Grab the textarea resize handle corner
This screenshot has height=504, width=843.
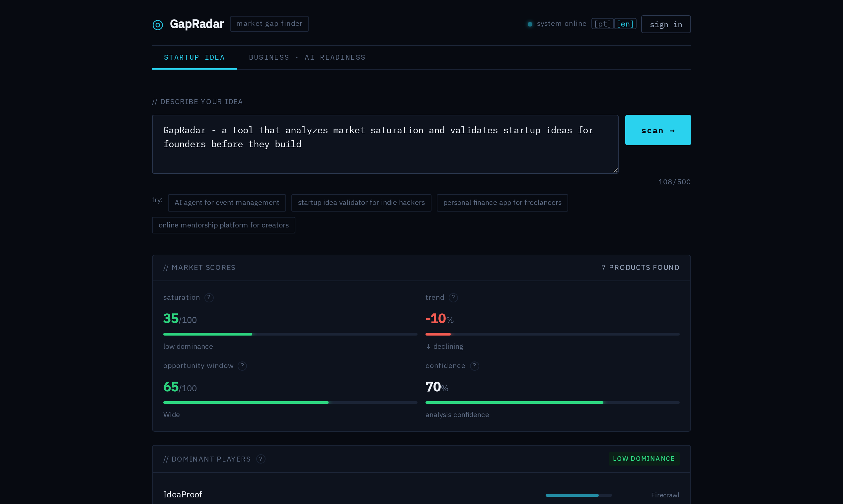pos(615,170)
